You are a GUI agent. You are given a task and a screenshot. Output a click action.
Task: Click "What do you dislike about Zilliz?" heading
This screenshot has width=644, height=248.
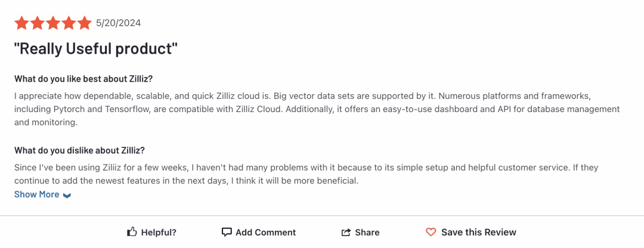[79, 150]
